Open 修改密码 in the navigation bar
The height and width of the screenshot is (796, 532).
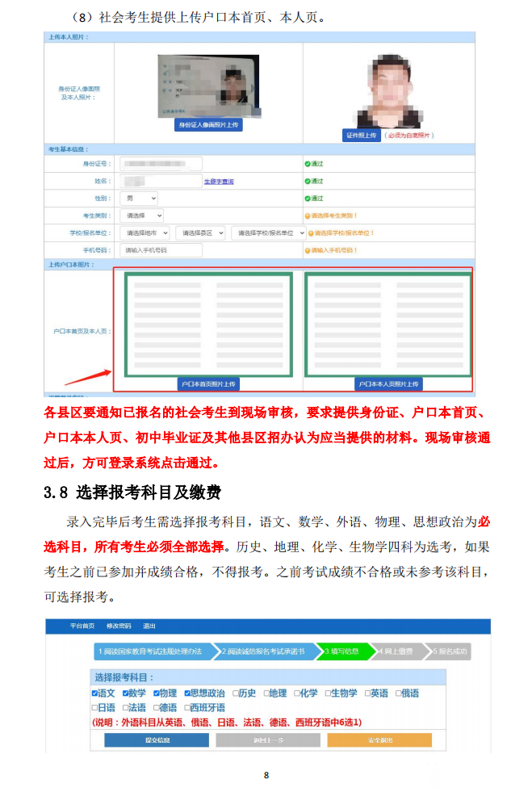119,626
